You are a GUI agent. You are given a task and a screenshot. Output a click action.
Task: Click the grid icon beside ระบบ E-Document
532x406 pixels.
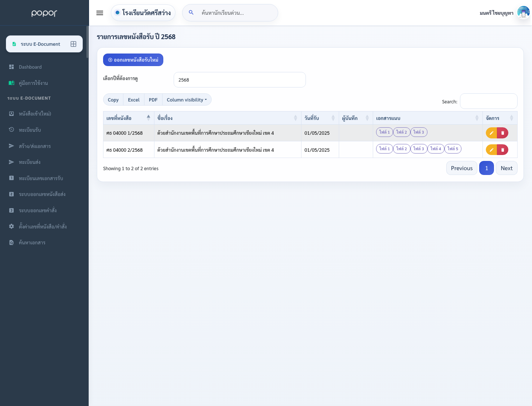coord(74,44)
